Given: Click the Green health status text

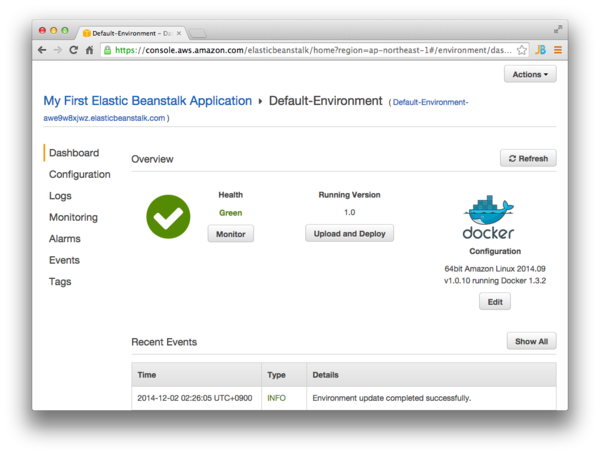Looking at the screenshot, I should click(x=230, y=213).
